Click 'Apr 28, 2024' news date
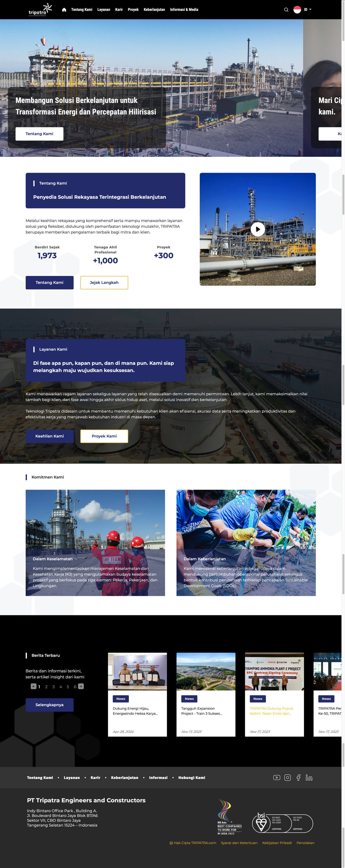Viewport: 345px width, 868px height. coord(123,732)
